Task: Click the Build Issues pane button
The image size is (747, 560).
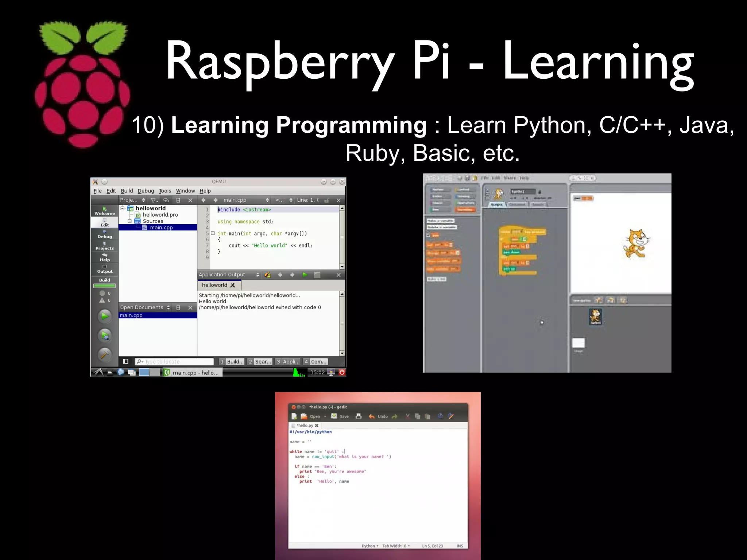Action: pos(232,361)
